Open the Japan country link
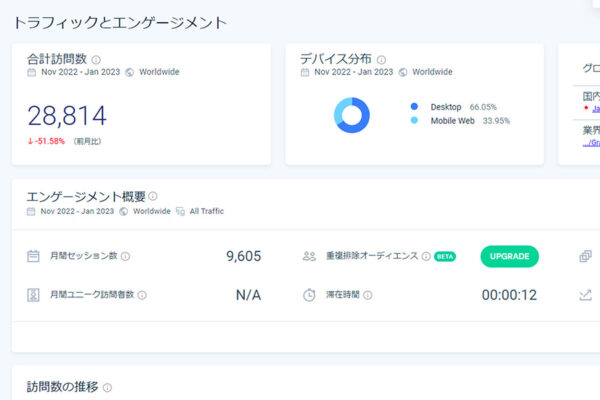This screenshot has width=600, height=400. 596,109
